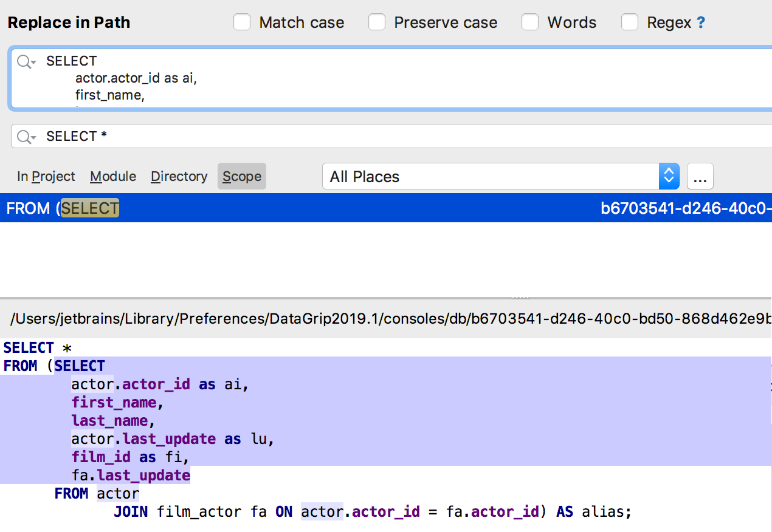Switch to In Project tab

point(46,177)
